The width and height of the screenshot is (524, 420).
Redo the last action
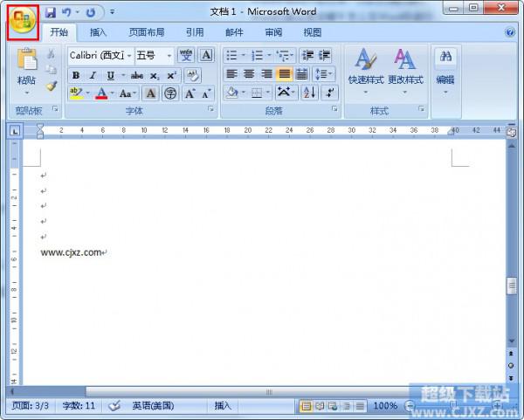click(x=91, y=13)
